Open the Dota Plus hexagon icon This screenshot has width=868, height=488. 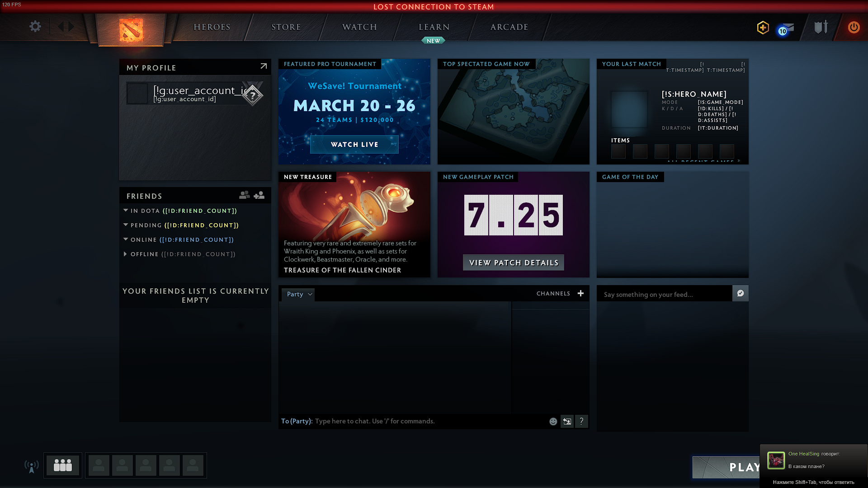pos(763,28)
